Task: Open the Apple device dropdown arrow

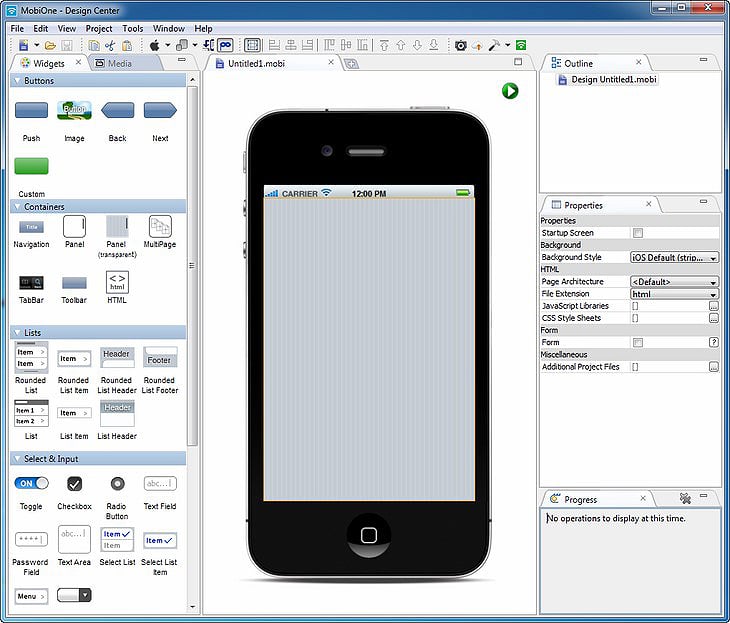Action: point(168,45)
